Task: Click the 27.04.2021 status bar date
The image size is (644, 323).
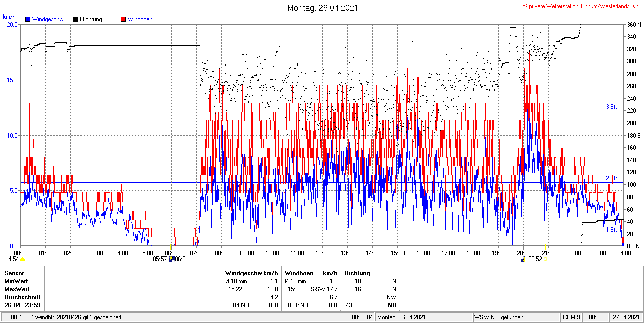Action: point(626,317)
